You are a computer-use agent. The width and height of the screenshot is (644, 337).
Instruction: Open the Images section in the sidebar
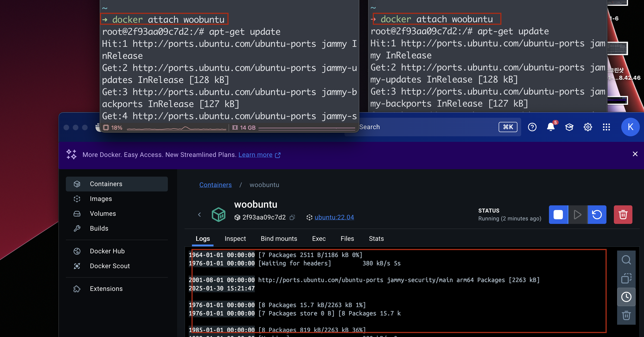coord(117,199)
